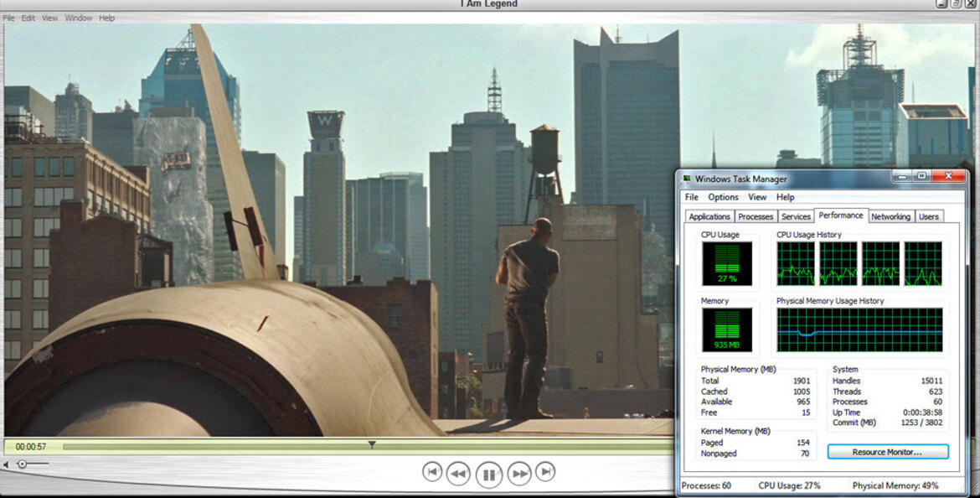Click the playhead marker on the timeline

[x=372, y=445]
